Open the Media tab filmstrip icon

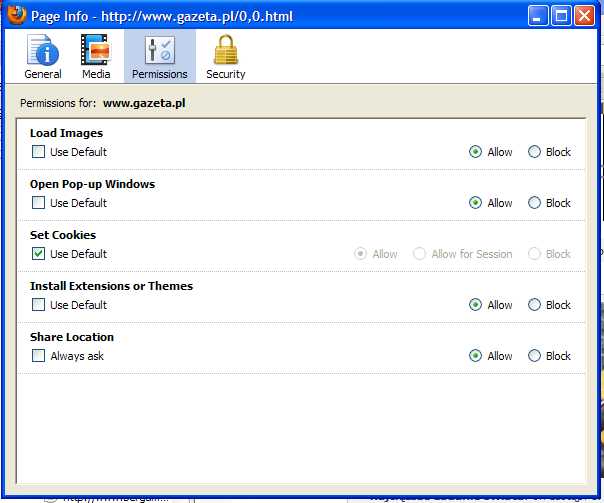(96, 50)
